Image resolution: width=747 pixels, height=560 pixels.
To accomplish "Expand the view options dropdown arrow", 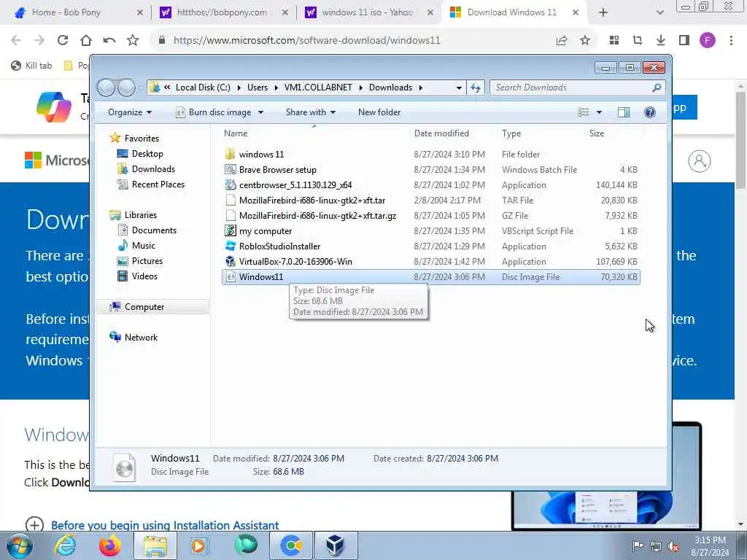I will pyautogui.click(x=600, y=112).
